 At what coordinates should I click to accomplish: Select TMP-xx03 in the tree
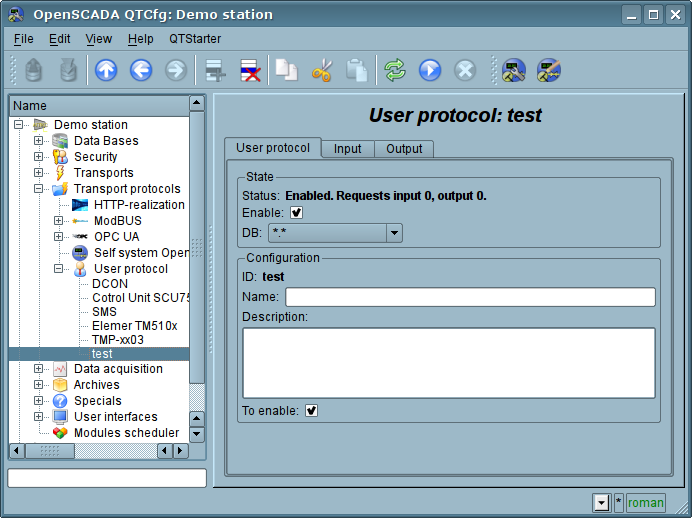coord(118,340)
